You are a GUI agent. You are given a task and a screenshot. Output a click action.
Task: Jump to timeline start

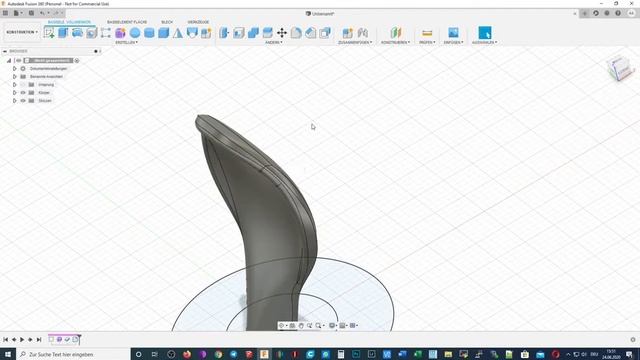5,340
